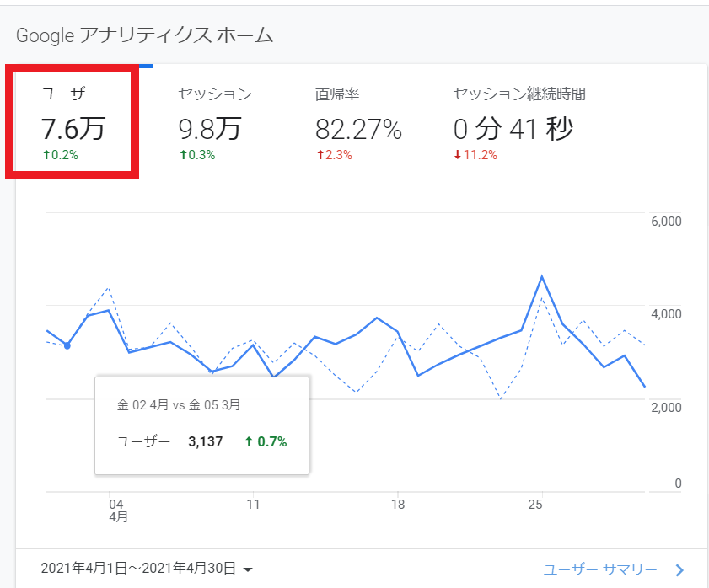This screenshot has width=709, height=588.
Task: Open the ユーザー サマリー link
Action: click(600, 569)
